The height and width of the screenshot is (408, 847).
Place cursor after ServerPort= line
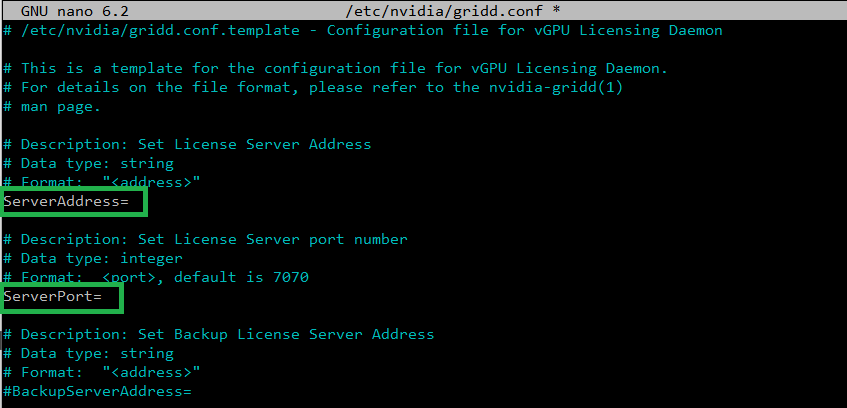click(106, 297)
